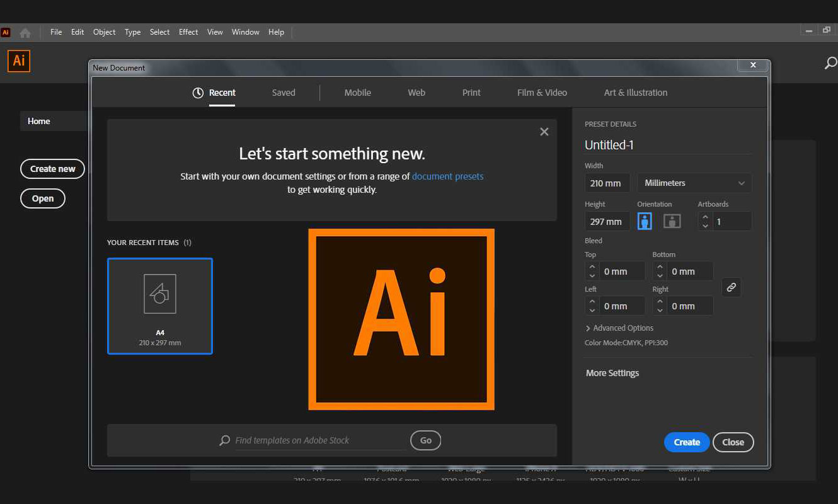Open the Object menu

click(105, 32)
